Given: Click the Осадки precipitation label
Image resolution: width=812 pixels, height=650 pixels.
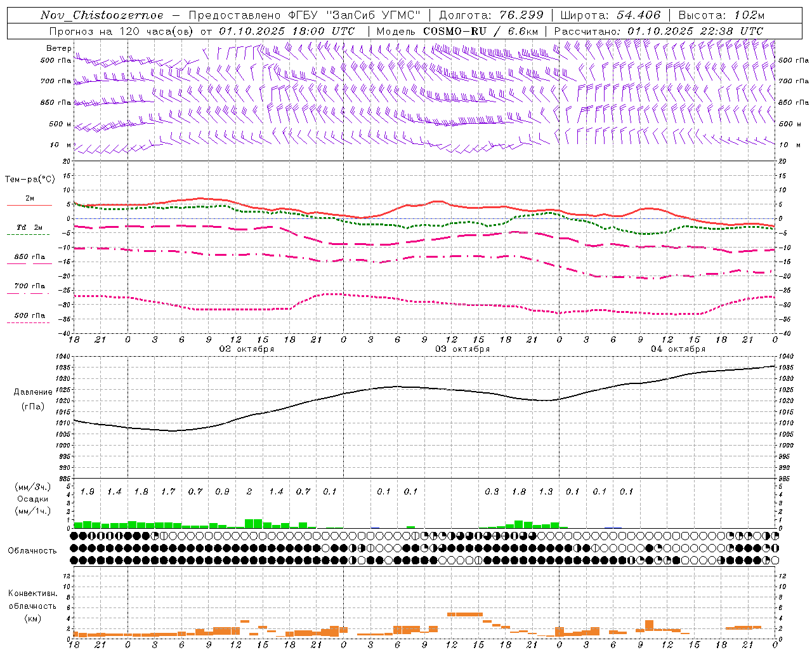Looking at the screenshot, I should coord(32,499).
